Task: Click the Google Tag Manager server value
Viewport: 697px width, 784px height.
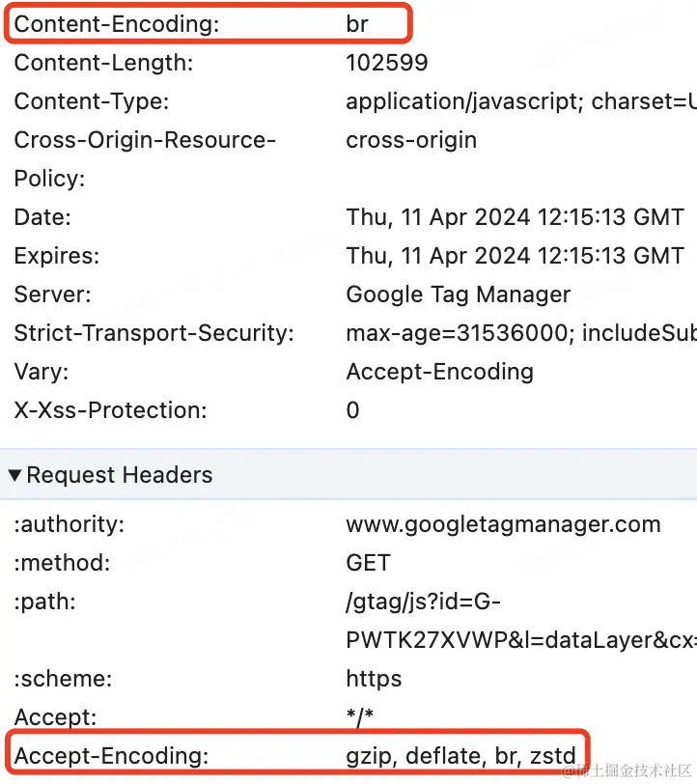Action: tap(458, 294)
